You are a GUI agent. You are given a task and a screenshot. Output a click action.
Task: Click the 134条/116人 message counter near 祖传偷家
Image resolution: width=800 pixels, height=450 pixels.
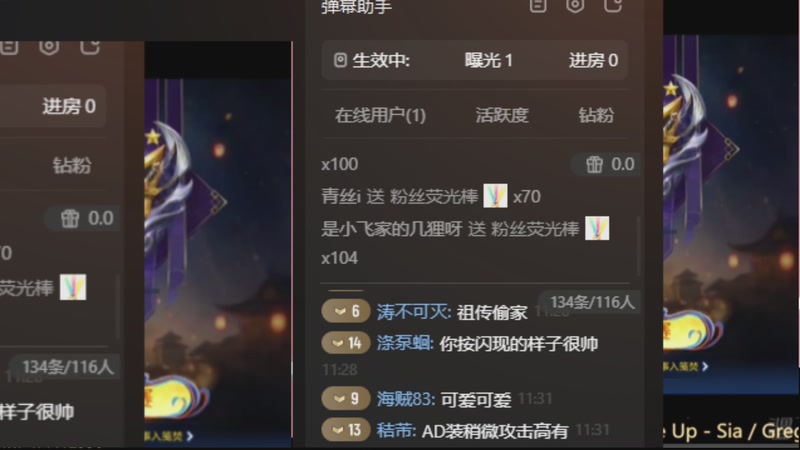point(592,303)
